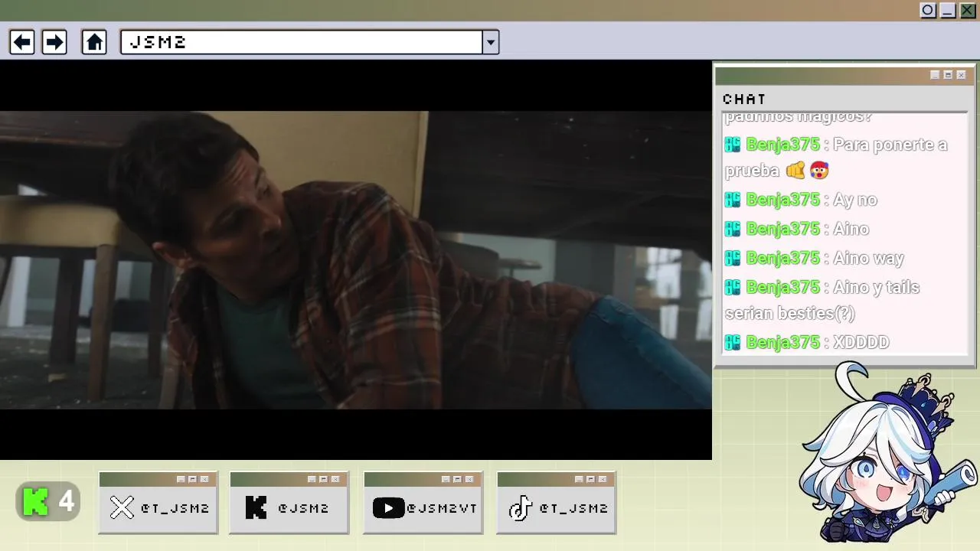This screenshot has height=551, width=980.
Task: Select the @JSM2VT YouTube handle text
Action: (442, 508)
